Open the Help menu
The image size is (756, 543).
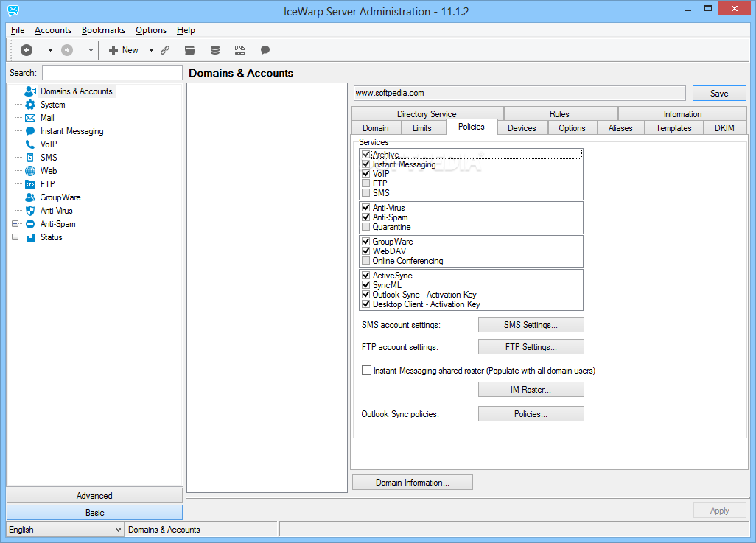tap(186, 30)
